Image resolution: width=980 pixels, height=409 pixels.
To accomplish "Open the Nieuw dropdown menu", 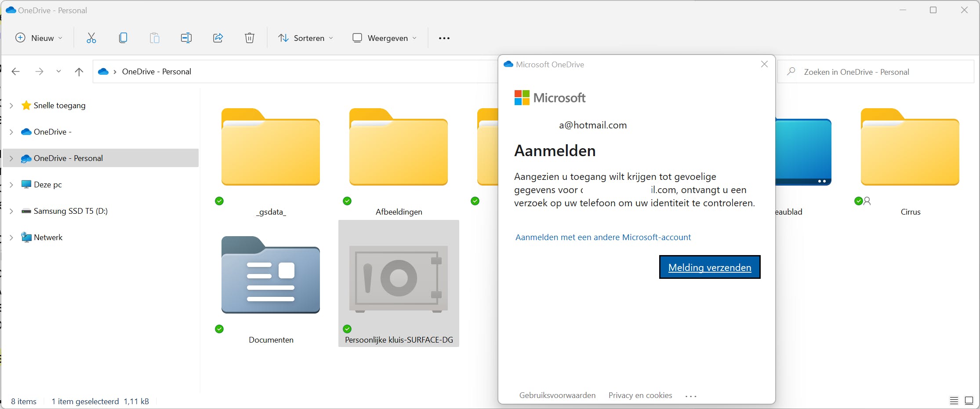I will (39, 38).
